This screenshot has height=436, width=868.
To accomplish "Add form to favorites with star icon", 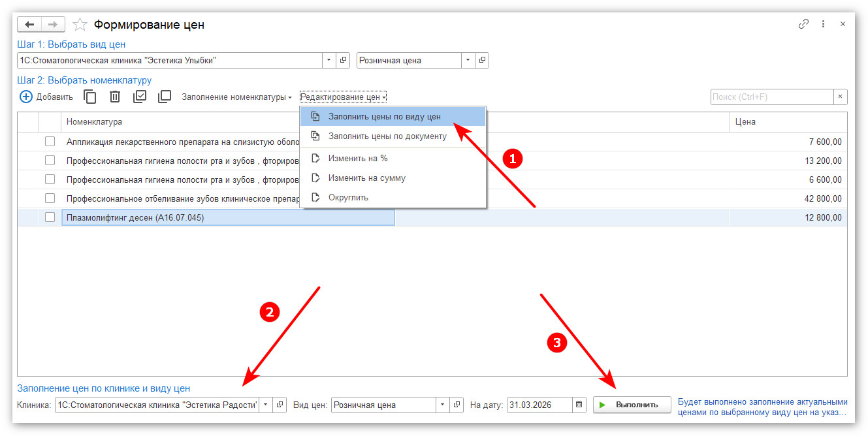I will [80, 25].
